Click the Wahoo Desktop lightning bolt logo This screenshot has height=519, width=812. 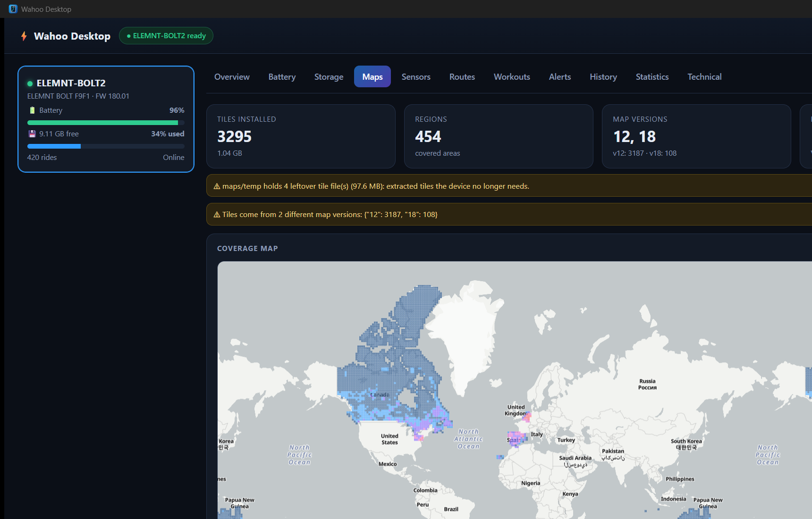tap(24, 36)
